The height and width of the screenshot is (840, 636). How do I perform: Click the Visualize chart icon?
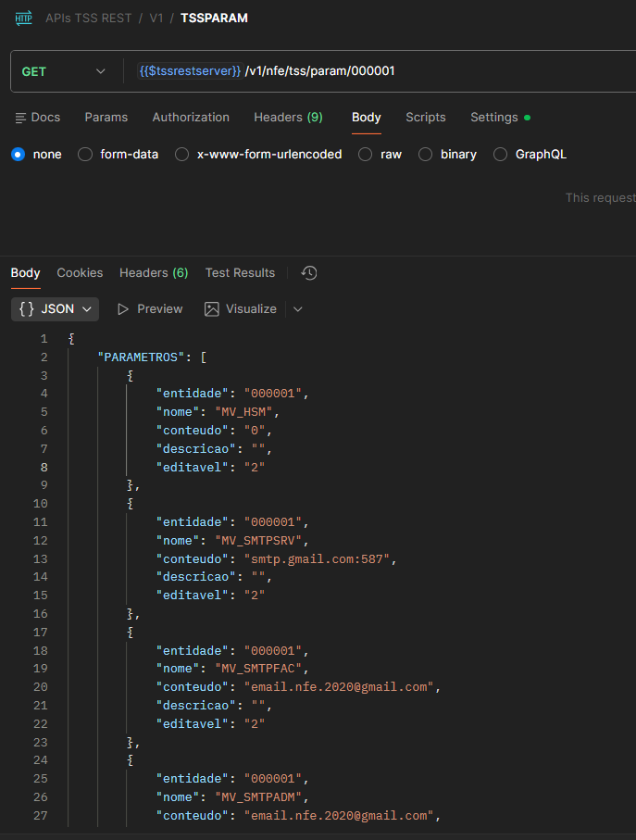[212, 309]
